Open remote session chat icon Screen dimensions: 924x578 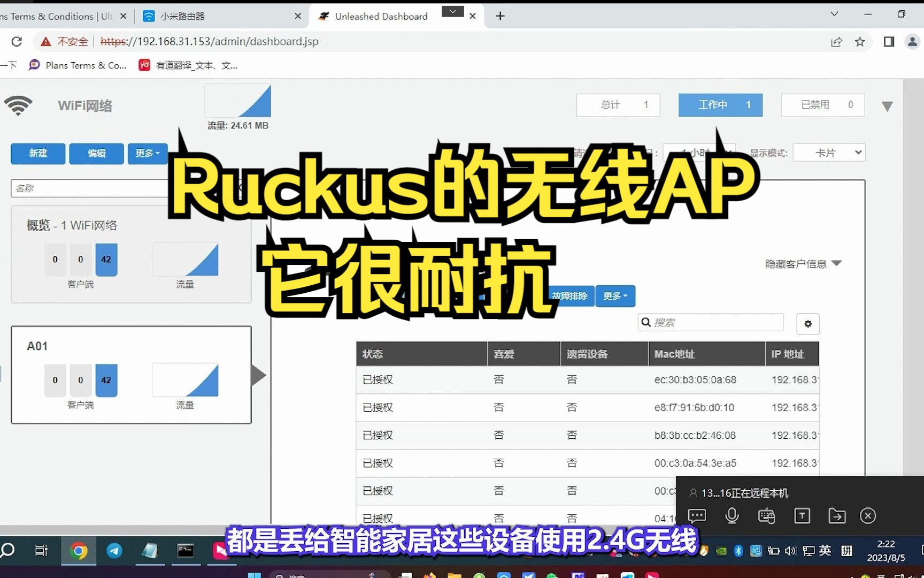697,516
